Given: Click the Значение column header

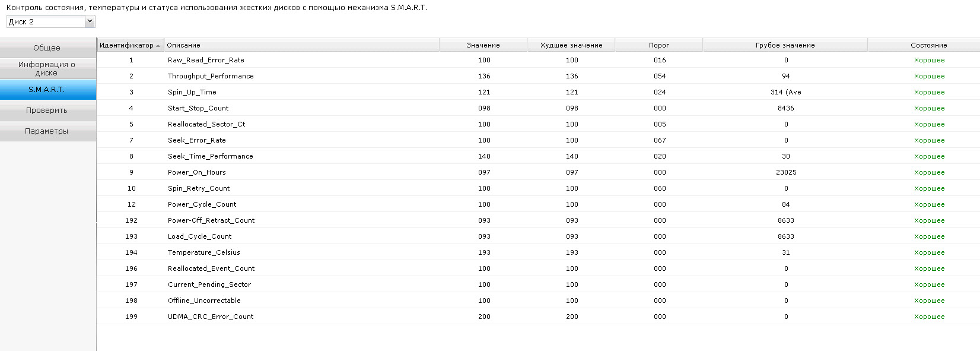Looking at the screenshot, I should (x=483, y=45).
